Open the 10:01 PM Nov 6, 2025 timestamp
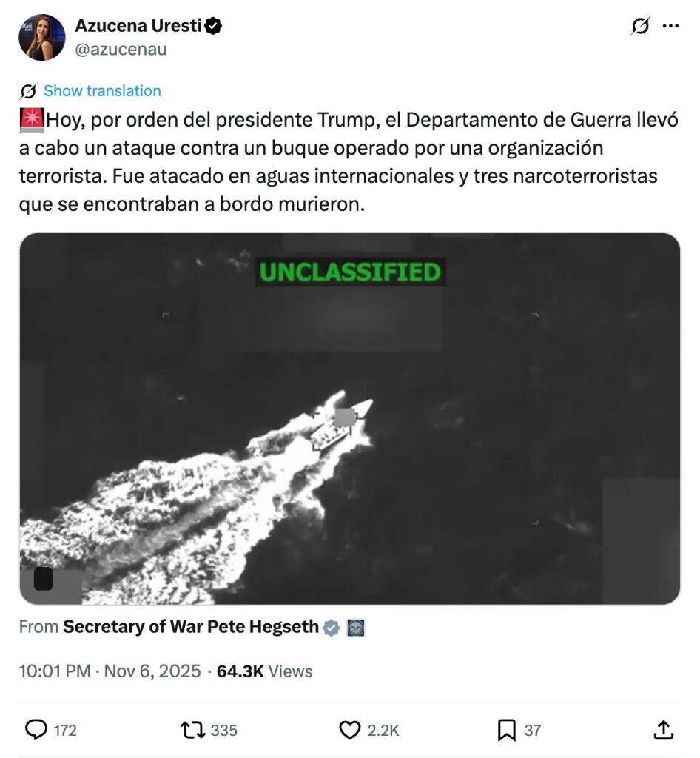 [x=110, y=671]
